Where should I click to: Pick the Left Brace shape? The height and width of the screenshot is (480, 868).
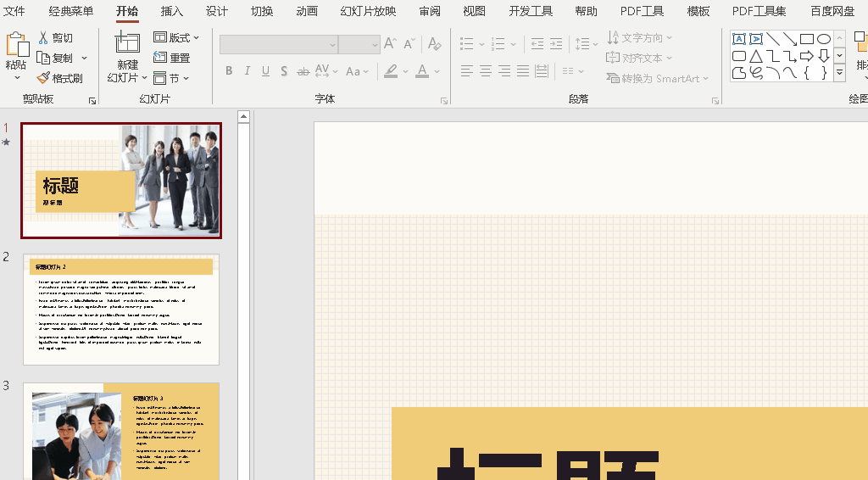[807, 73]
